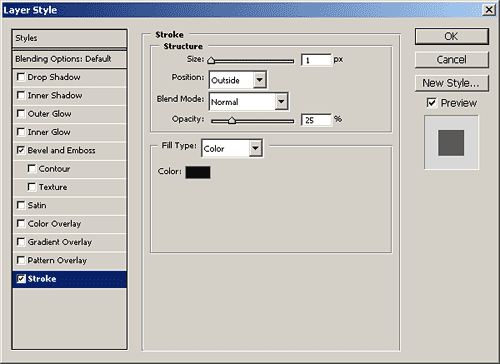Open the Gradient Overlay settings label
Screen dimensions: 500x364
[60, 242]
